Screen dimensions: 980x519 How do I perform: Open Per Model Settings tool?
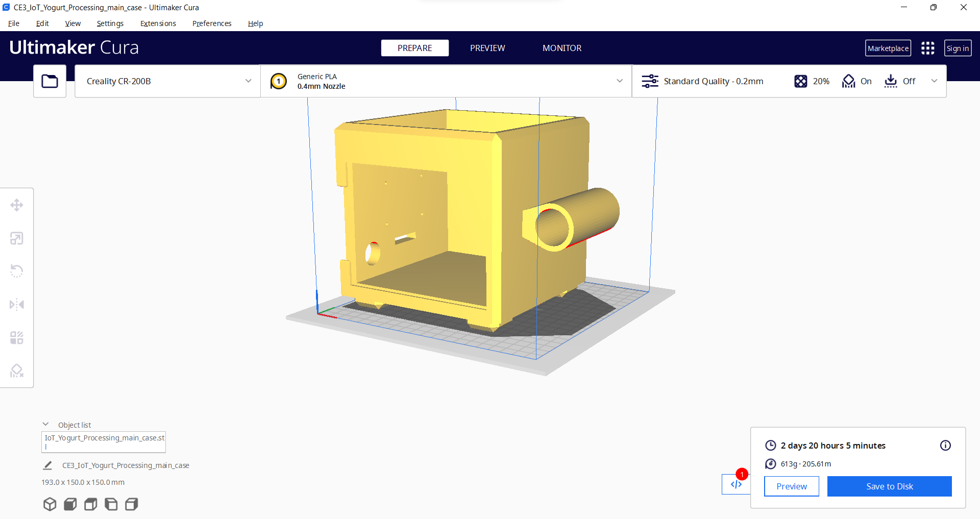[x=17, y=337]
